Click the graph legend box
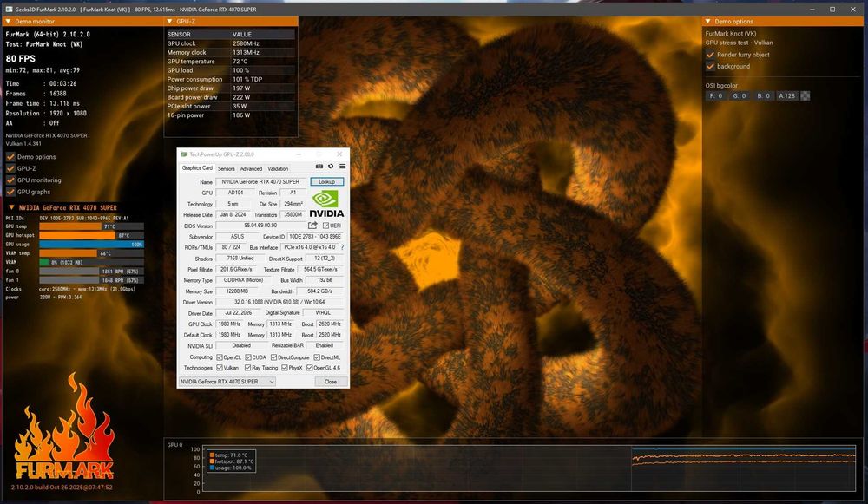 (x=232, y=461)
